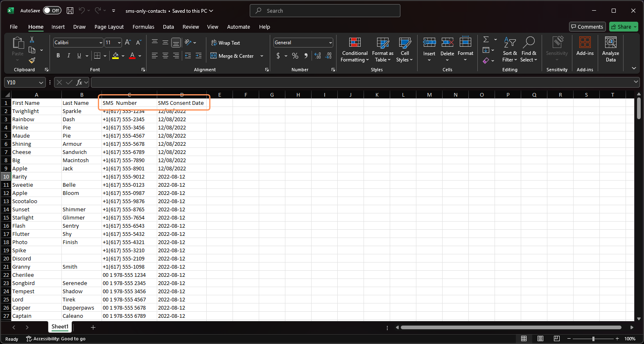
Task: Click the red font color swatch
Action: tap(132, 56)
